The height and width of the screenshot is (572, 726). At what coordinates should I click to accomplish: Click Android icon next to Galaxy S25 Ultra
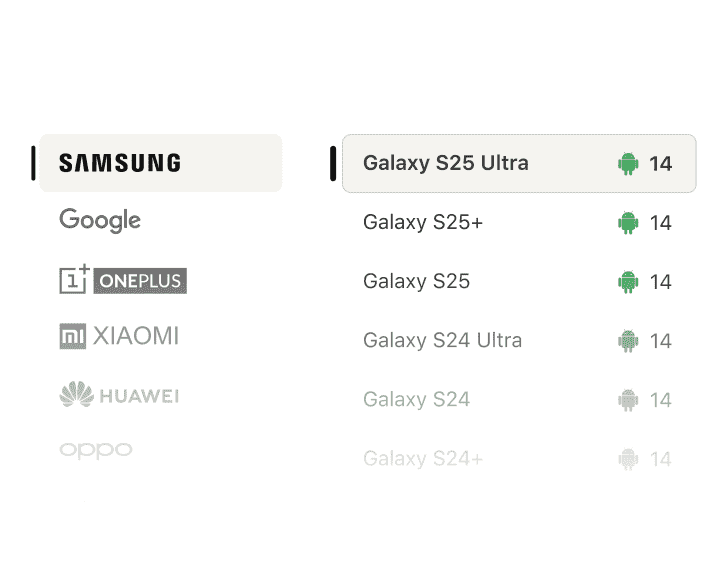(x=628, y=163)
